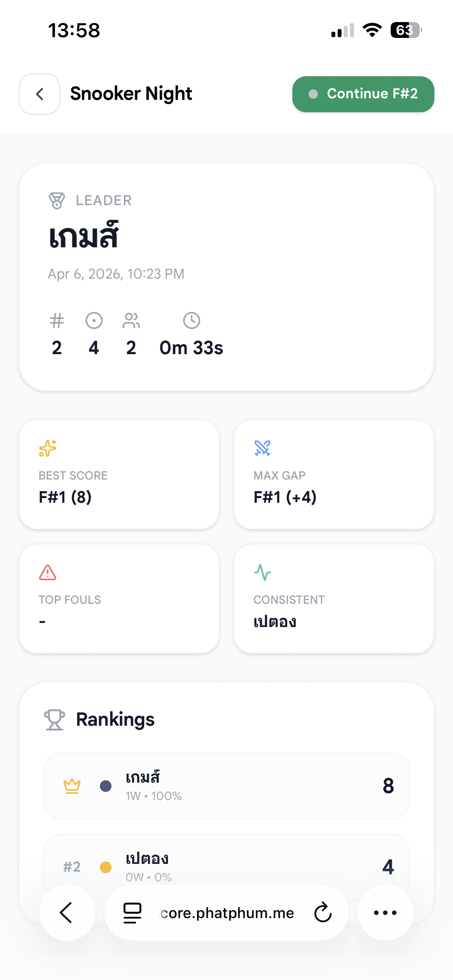Tap the leader medal icon
This screenshot has width=453, height=980.
(x=57, y=200)
